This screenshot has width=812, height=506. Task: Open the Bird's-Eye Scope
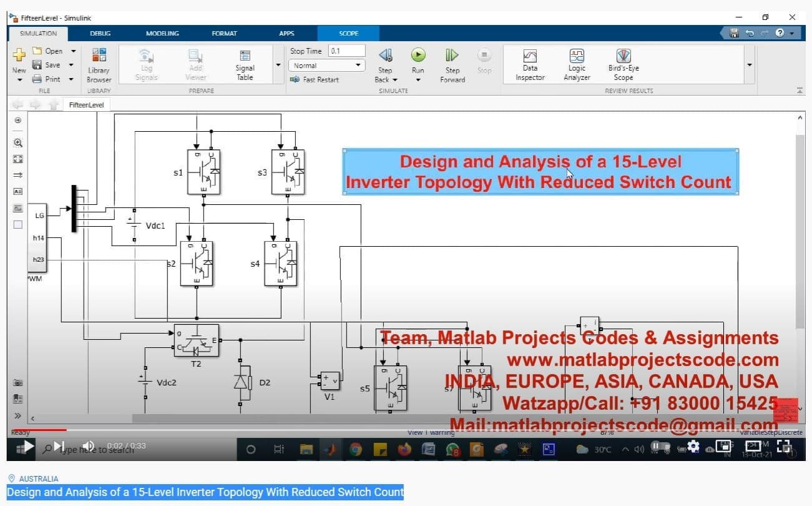click(x=624, y=65)
